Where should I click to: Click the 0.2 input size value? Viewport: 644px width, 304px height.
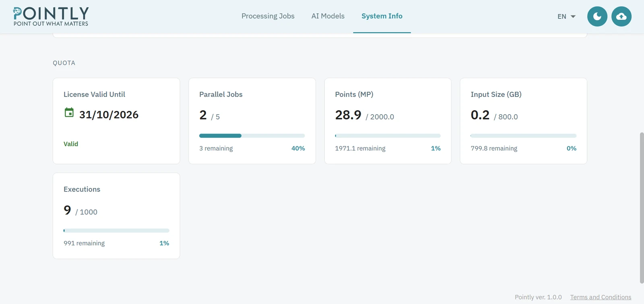point(480,115)
